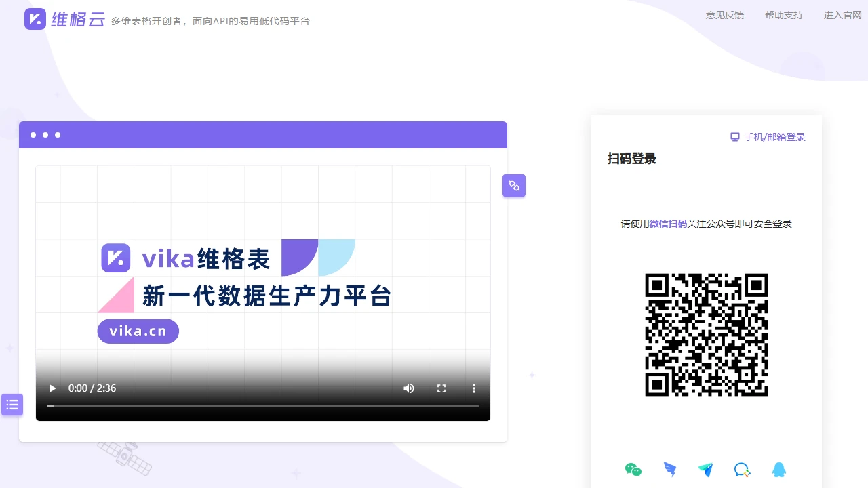Play the vika introduction video

coord(52,388)
